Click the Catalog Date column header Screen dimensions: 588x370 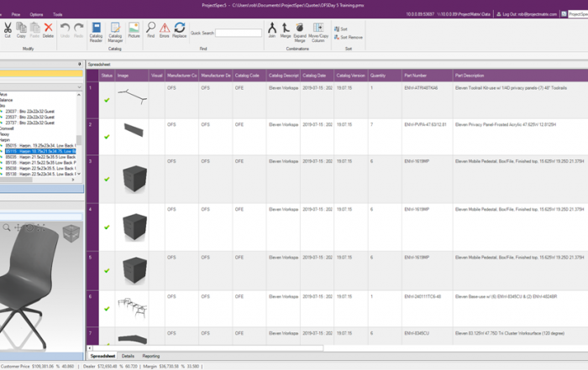317,76
